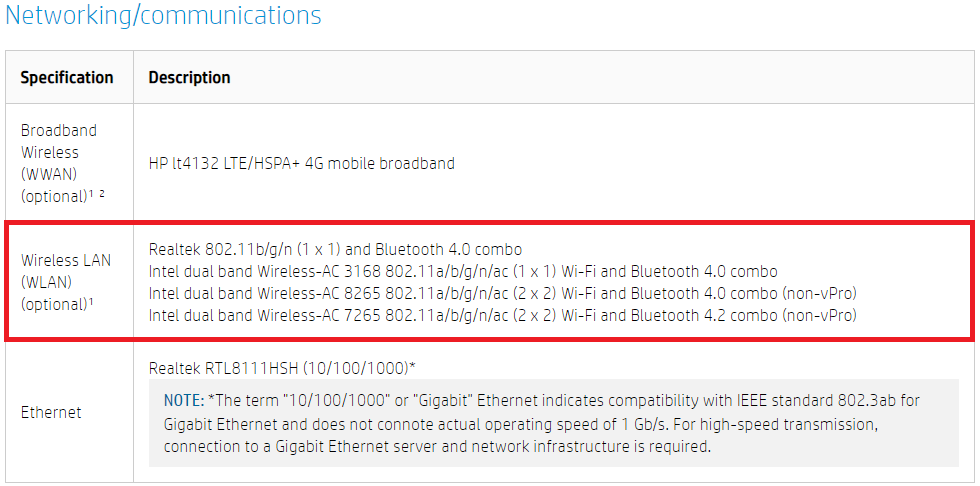Click the Realtek RTL8111HSH (10/100/1000) text
This screenshot has height=486, width=980.
[282, 369]
